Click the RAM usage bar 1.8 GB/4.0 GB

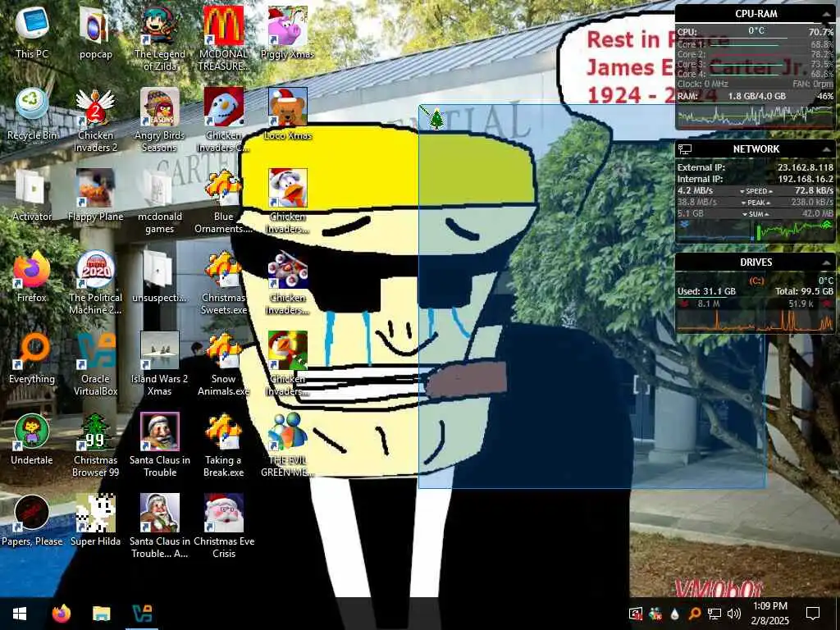point(756,97)
